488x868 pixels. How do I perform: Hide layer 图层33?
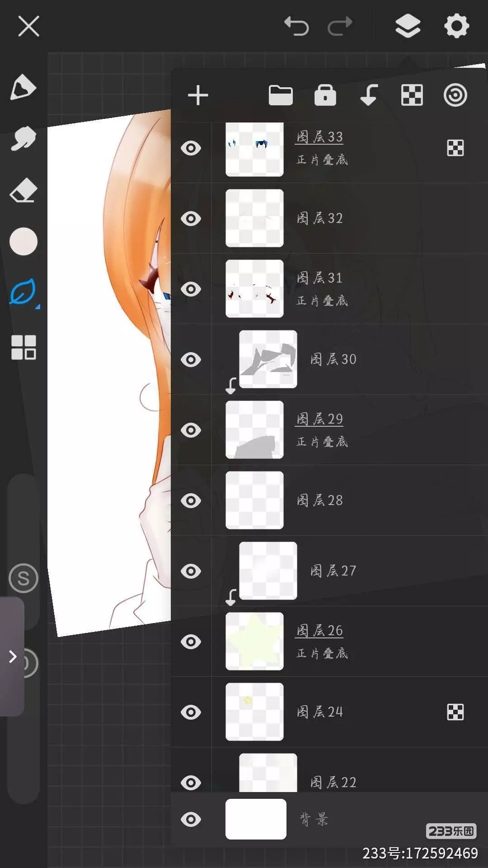[x=191, y=148]
